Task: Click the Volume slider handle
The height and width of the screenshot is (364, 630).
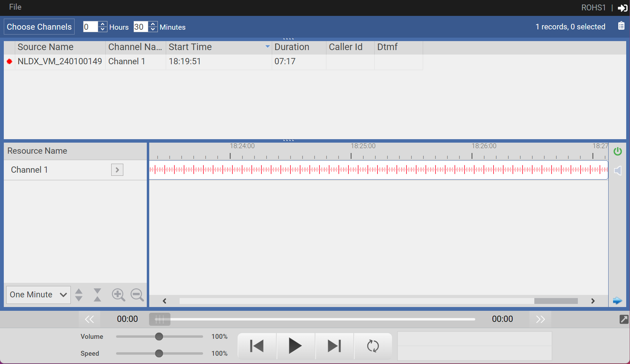Action: [159, 337]
